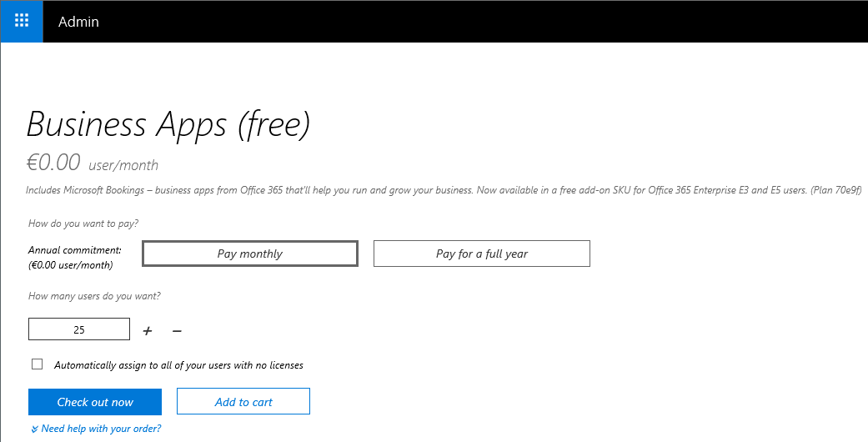Enable automatic license assignment checkbox
Viewport: 868px width, 442px height.
37,364
